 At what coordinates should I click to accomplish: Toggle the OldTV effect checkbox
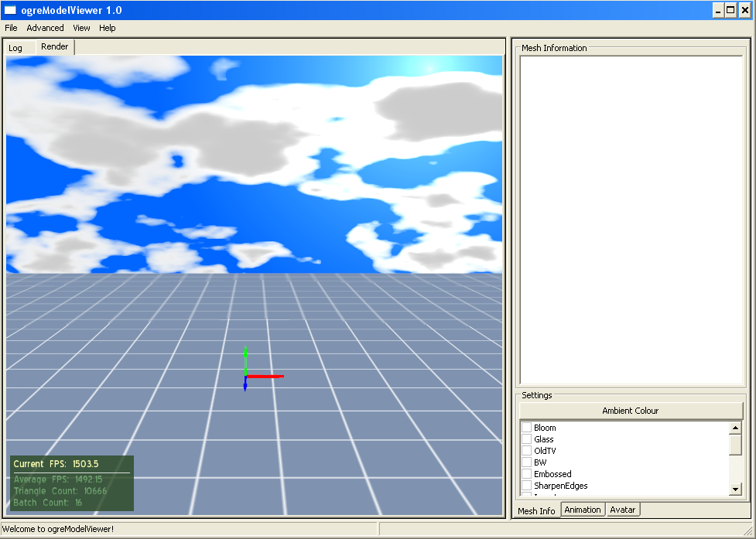527,451
